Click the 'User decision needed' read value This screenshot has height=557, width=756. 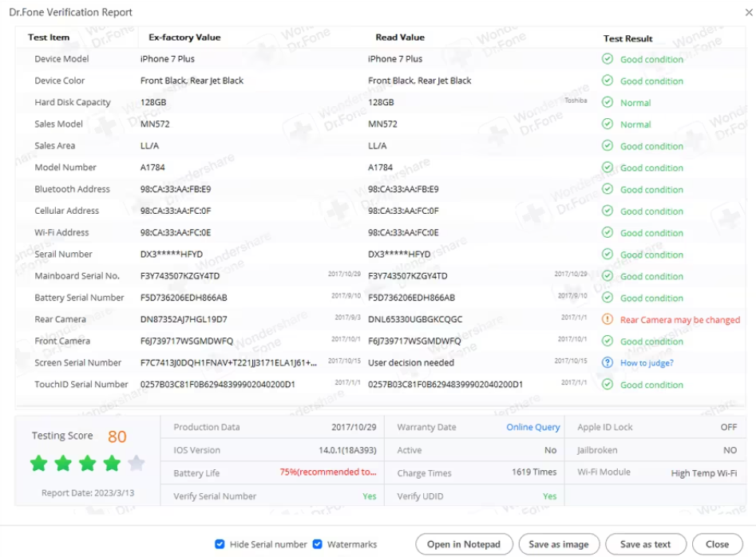click(411, 362)
